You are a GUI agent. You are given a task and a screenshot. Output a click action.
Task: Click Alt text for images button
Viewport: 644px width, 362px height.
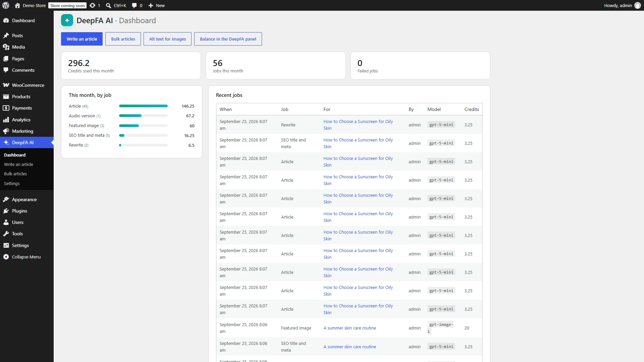click(167, 39)
